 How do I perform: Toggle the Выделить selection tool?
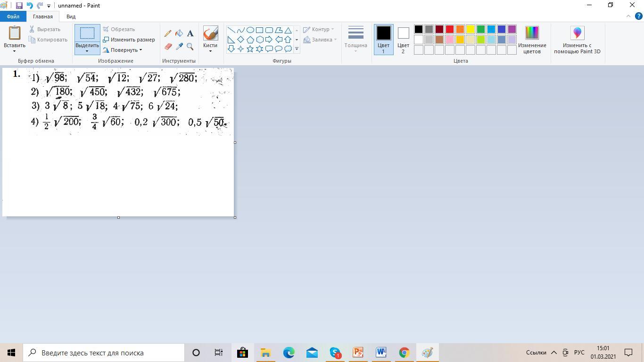click(87, 33)
